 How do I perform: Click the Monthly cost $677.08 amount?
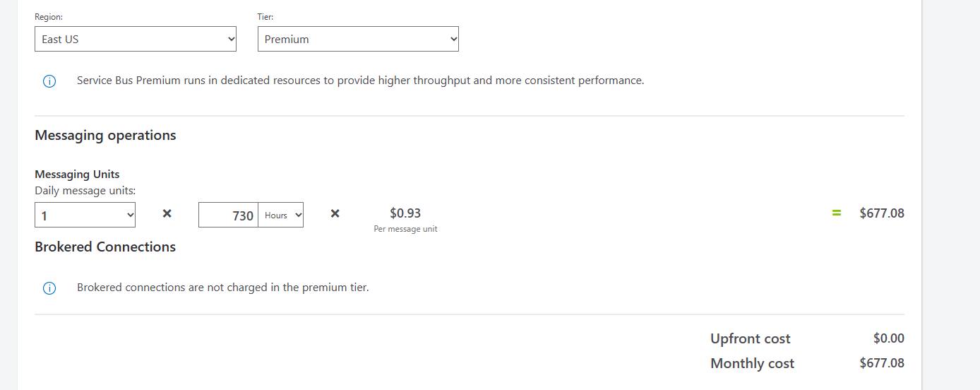(882, 363)
